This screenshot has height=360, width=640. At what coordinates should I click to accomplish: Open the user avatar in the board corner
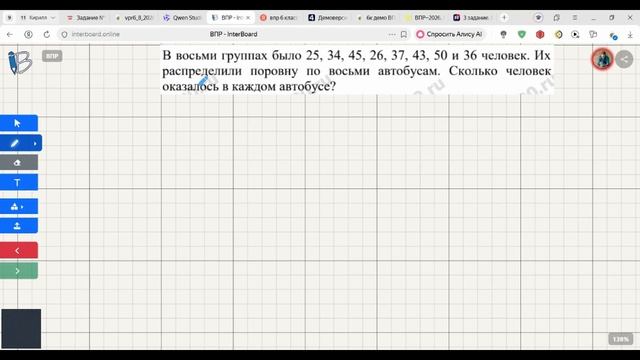pos(602,59)
